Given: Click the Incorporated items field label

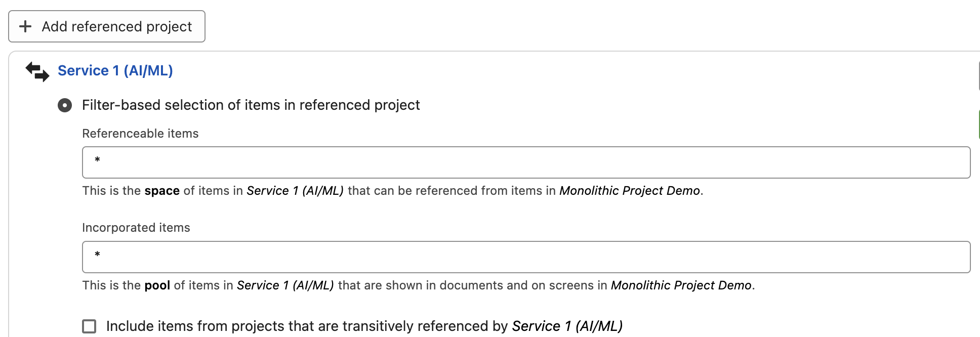Looking at the screenshot, I should (136, 228).
